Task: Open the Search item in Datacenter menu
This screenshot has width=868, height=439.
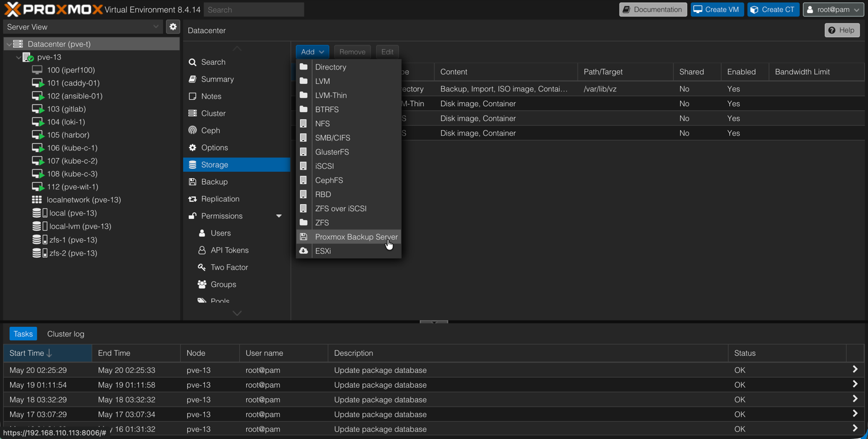Action: coord(237,62)
